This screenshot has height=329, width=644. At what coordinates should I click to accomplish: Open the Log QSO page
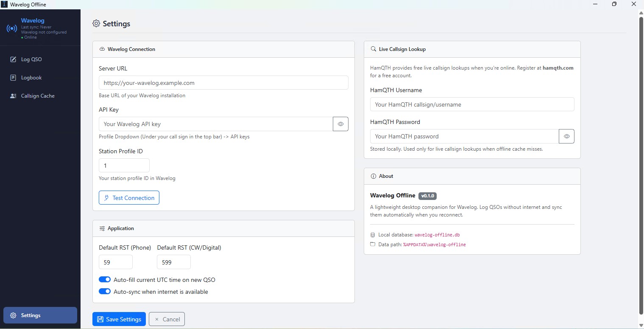pyautogui.click(x=40, y=59)
